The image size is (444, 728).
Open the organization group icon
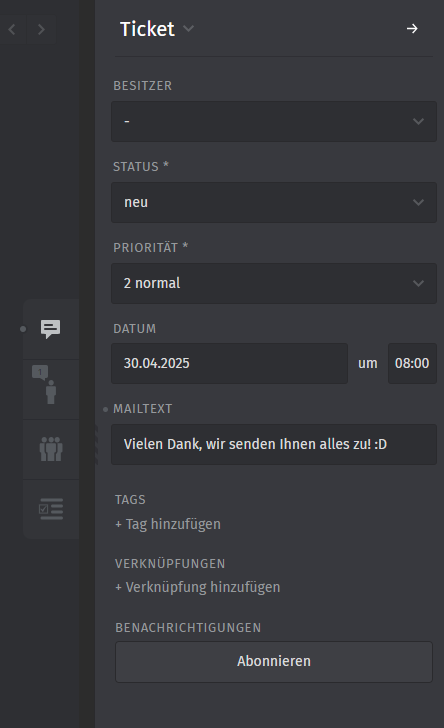point(51,449)
